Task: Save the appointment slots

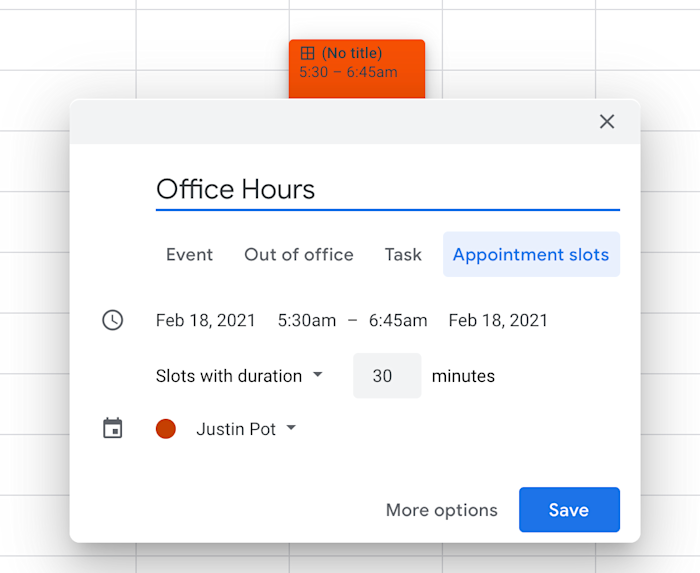Action: pyautogui.click(x=569, y=510)
